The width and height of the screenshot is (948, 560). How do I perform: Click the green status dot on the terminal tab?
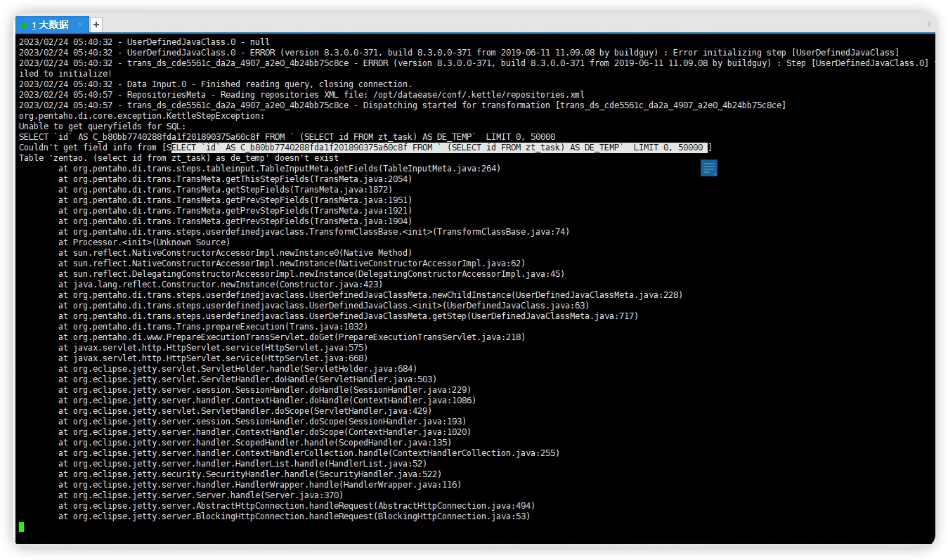pyautogui.click(x=23, y=23)
